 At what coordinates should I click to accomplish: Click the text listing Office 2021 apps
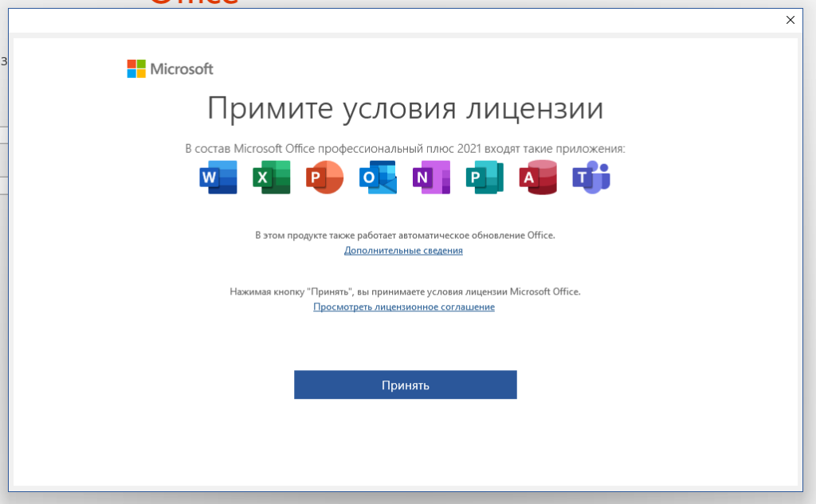tap(406, 149)
